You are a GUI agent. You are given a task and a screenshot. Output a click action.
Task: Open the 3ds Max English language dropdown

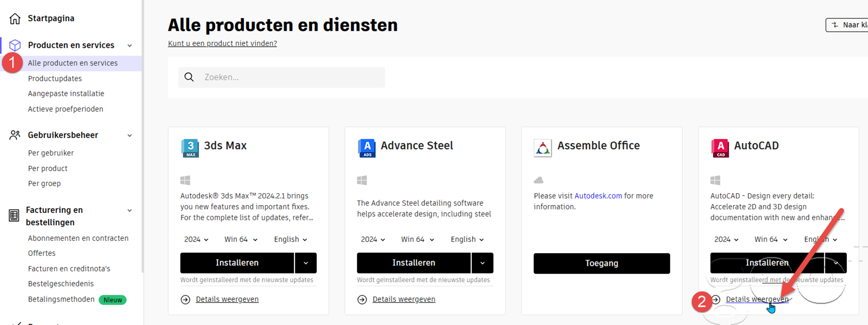pyautogui.click(x=291, y=239)
